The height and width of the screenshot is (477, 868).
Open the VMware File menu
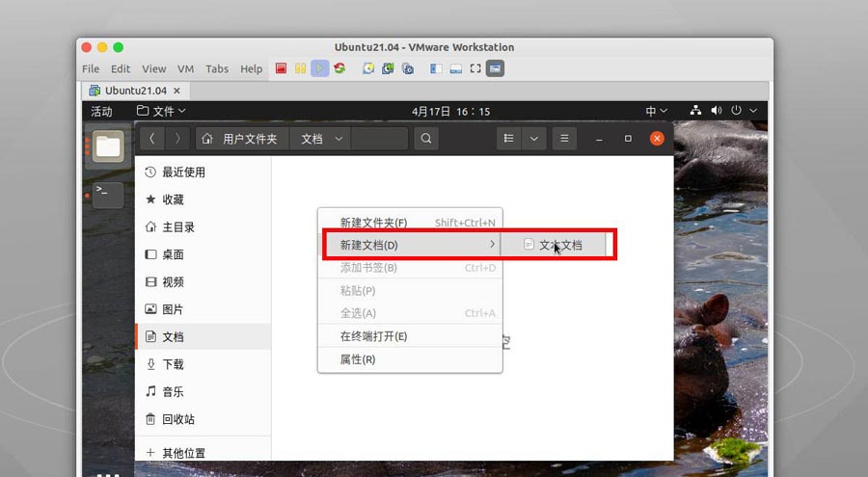(x=91, y=68)
